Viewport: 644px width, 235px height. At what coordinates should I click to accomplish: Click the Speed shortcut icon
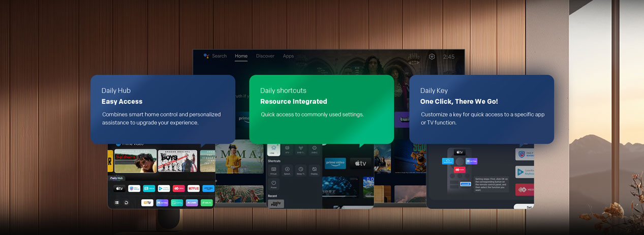click(287, 171)
